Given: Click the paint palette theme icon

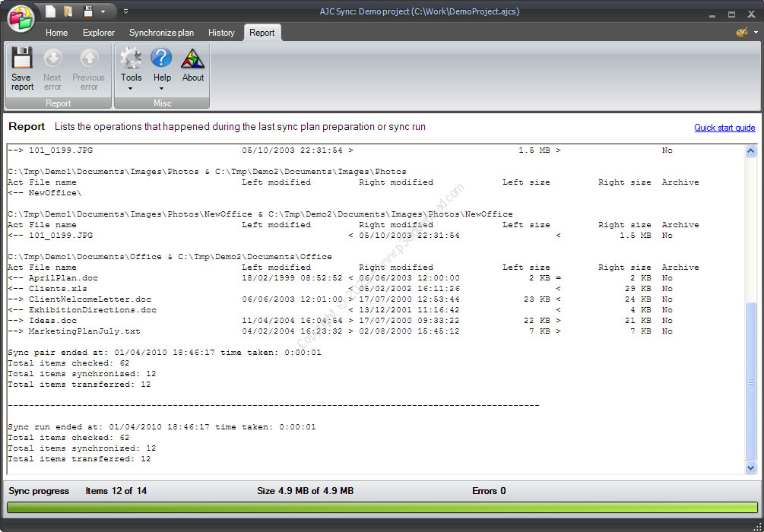Looking at the screenshot, I should pos(742,33).
